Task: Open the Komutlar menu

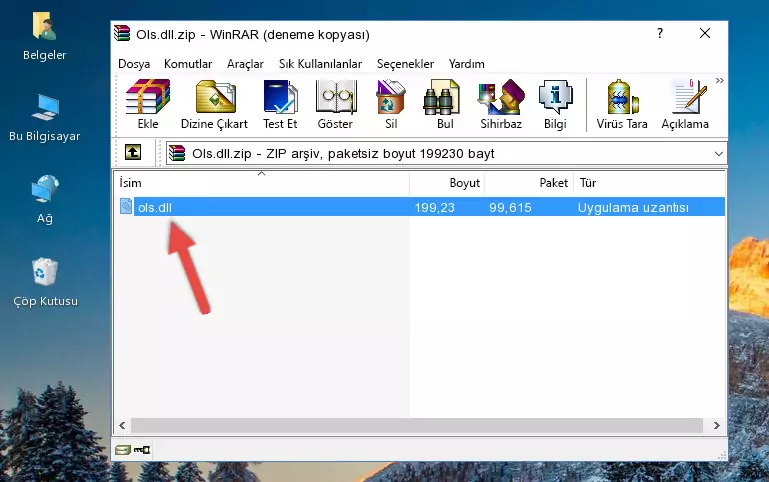Action: point(188,64)
